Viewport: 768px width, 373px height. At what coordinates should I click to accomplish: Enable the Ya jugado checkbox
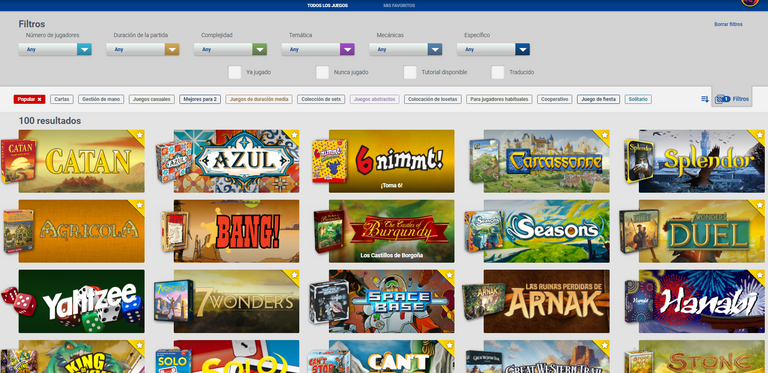coord(235,72)
